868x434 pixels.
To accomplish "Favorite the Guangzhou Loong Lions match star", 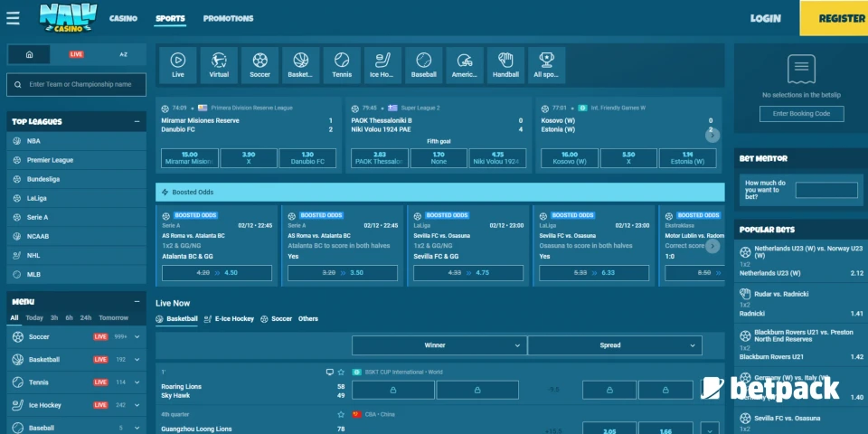I will 341,414.
